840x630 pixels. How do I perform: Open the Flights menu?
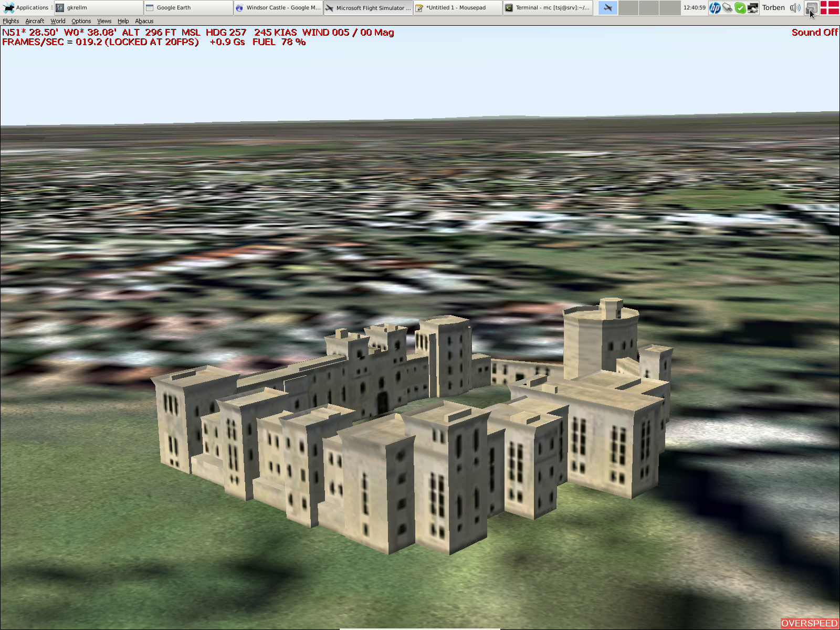(11, 21)
